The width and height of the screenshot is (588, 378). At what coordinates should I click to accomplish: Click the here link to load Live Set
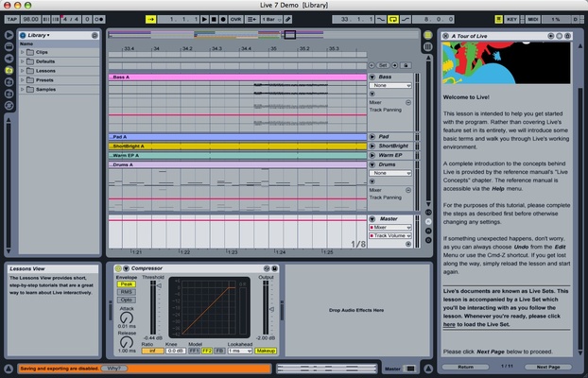pyautogui.click(x=449, y=325)
